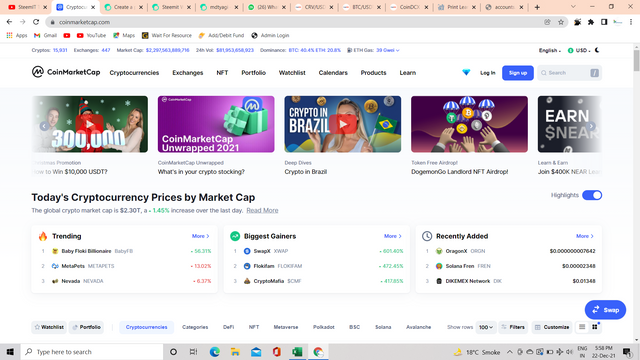Open the Calendars nav menu
The width and height of the screenshot is (640, 360).
[333, 73]
